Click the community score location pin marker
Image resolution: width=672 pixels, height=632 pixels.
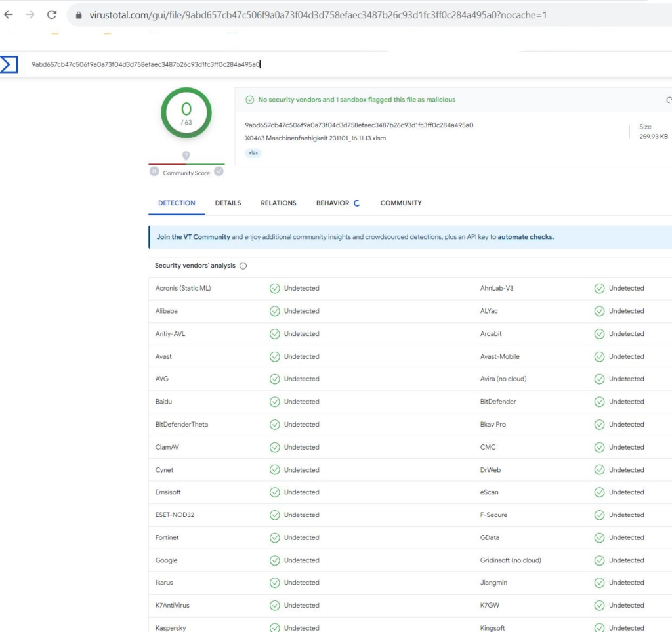tap(186, 156)
